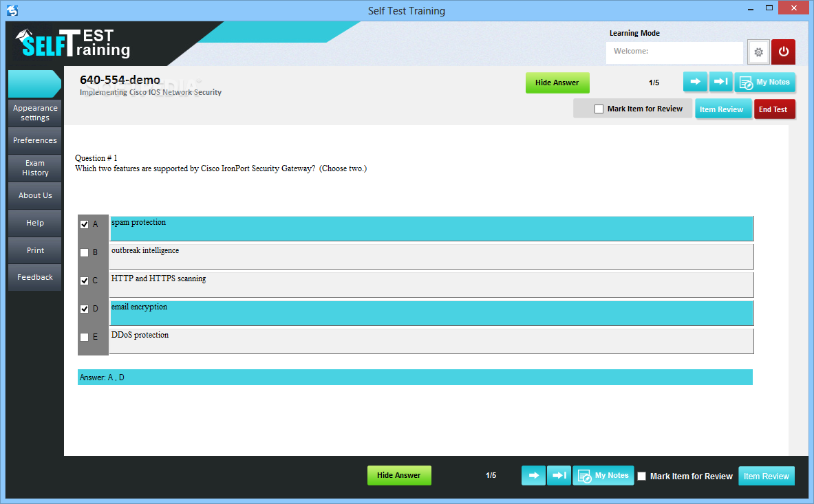Jump to last question using top arrow
This screenshot has width=814, height=504.
pyautogui.click(x=720, y=82)
